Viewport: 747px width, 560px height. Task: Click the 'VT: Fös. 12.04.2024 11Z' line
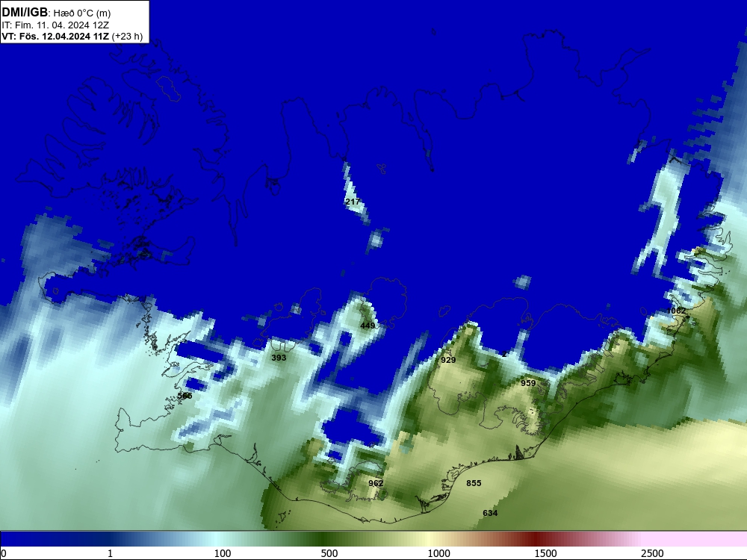coord(55,36)
